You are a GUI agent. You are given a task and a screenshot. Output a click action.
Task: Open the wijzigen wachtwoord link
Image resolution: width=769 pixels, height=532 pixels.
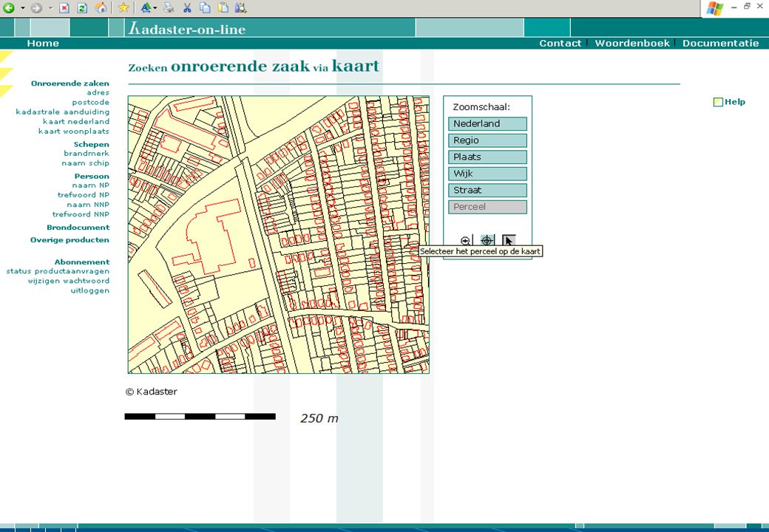coord(69,282)
